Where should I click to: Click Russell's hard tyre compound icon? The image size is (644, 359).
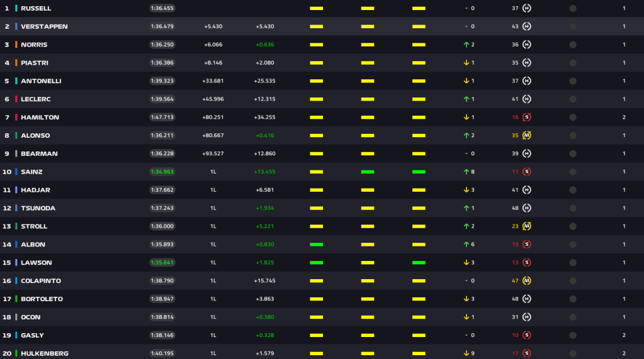click(526, 8)
